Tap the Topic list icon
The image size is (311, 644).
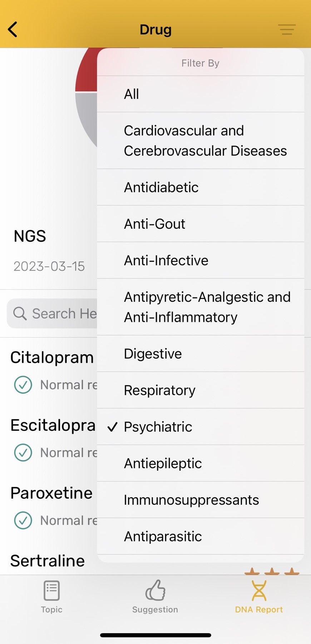coord(51,591)
